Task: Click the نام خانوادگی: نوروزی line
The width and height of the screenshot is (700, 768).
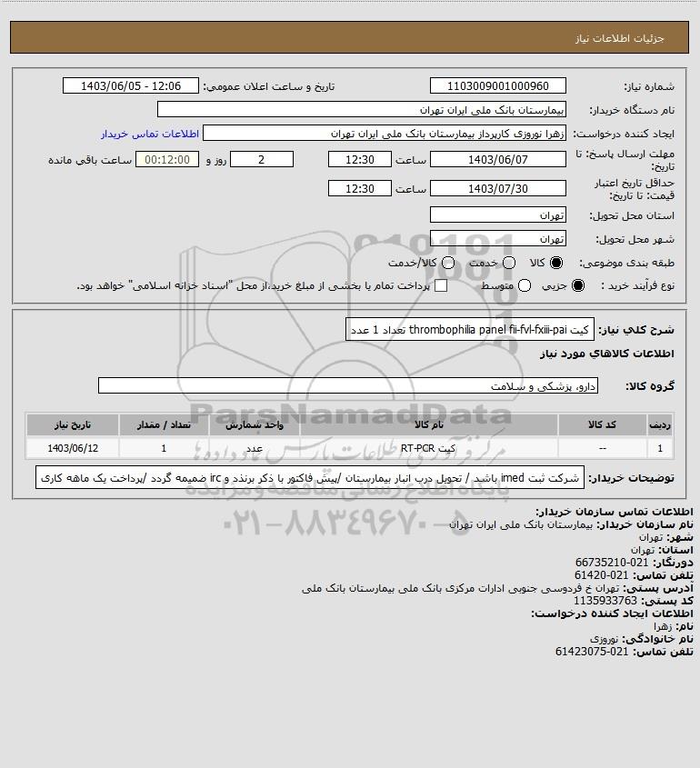Action: coord(641,639)
